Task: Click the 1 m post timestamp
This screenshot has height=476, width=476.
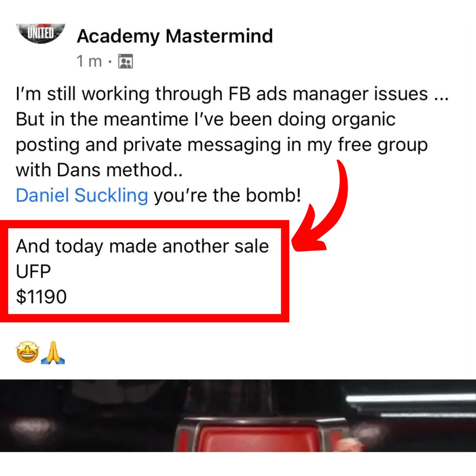Action: tap(89, 61)
